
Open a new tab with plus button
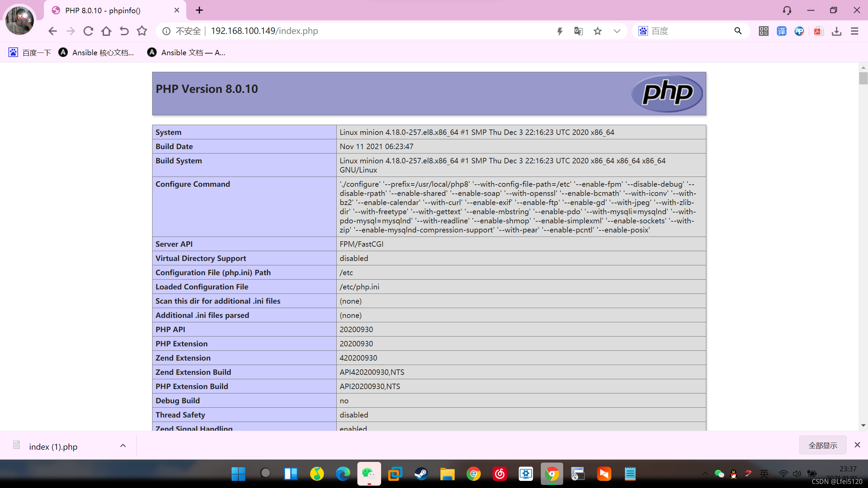click(x=199, y=11)
